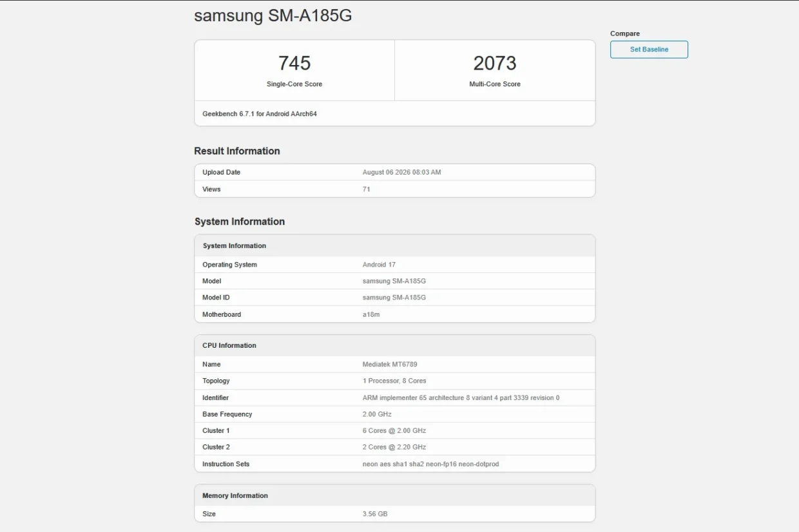This screenshot has height=532, width=799.
Task: Click the Operating System label
Action: tap(229, 265)
